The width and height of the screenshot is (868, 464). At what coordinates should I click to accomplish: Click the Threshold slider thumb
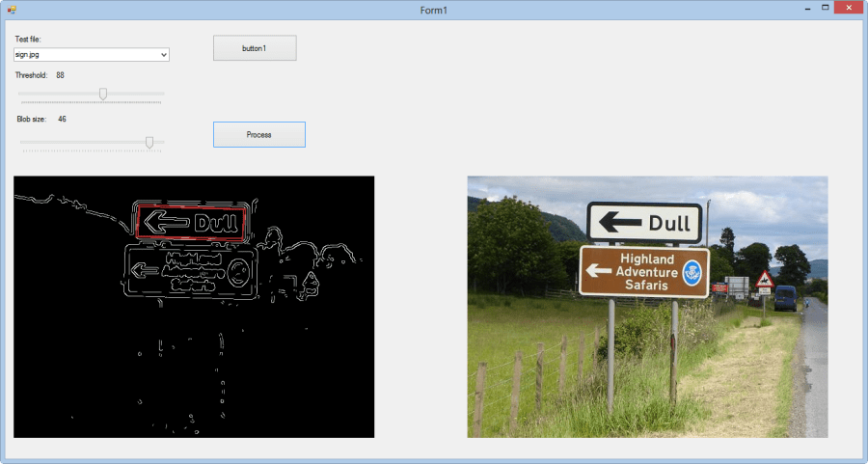(x=102, y=94)
